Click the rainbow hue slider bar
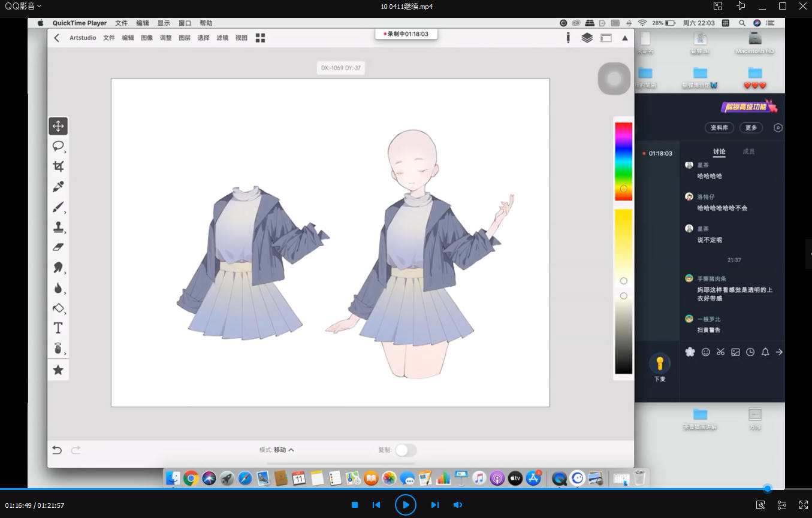This screenshot has height=518, width=812. coord(623,162)
